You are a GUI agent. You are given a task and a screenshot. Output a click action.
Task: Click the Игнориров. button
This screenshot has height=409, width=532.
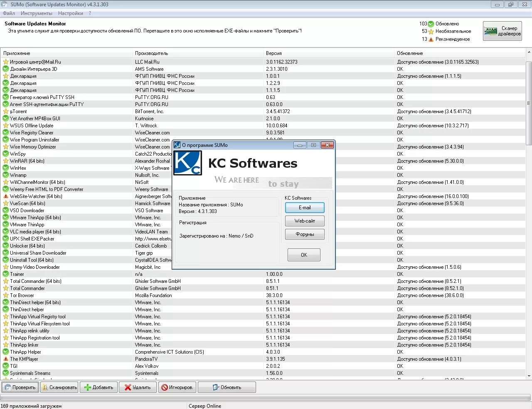coord(177,387)
